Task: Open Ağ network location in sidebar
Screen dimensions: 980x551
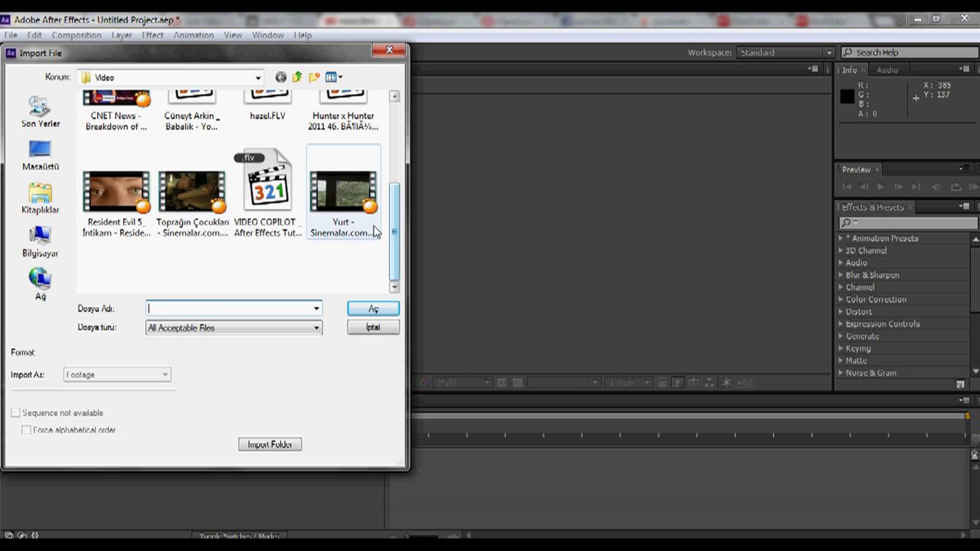Action: [x=40, y=284]
